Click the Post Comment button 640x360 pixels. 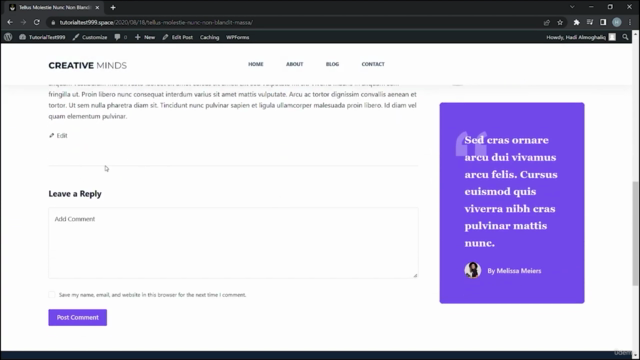coord(78,318)
